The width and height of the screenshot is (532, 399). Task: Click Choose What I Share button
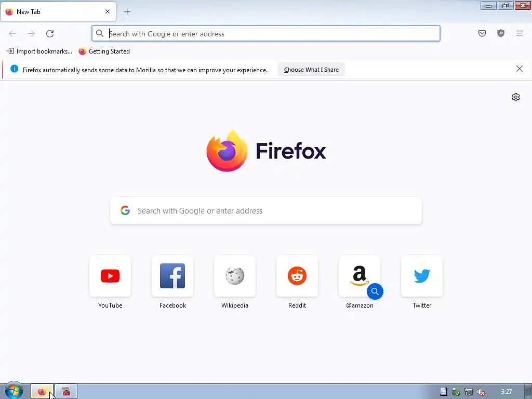click(311, 70)
